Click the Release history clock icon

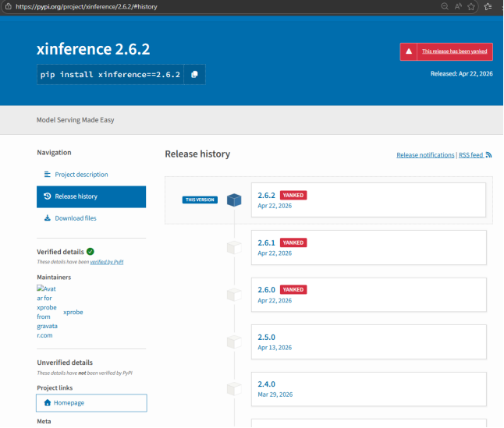(48, 196)
